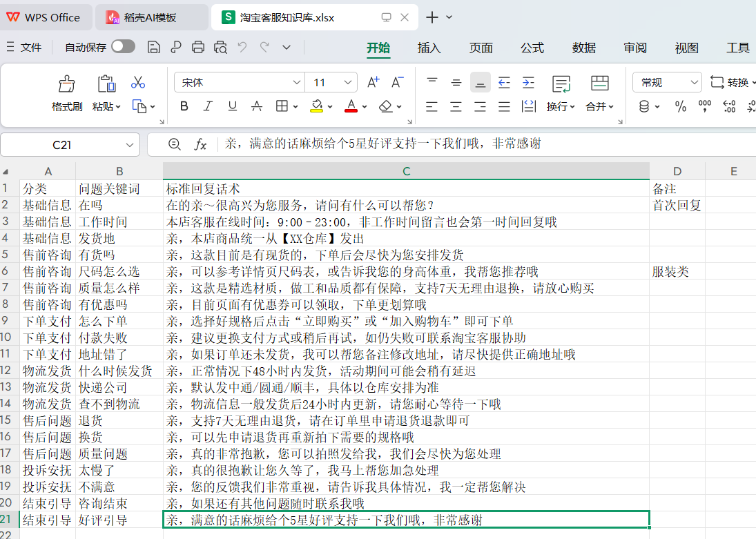Viewport: 756px width, 539px height.
Task: Apply Italic formatting
Action: (x=208, y=106)
